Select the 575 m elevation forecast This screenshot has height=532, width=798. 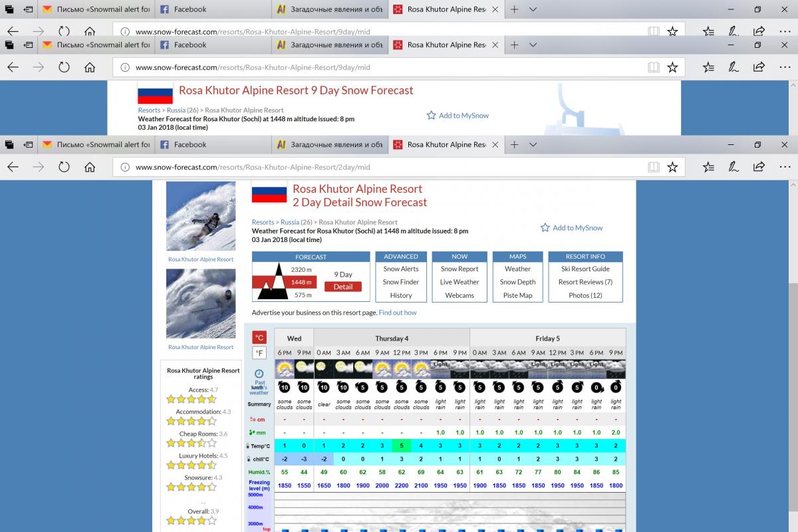tap(303, 295)
